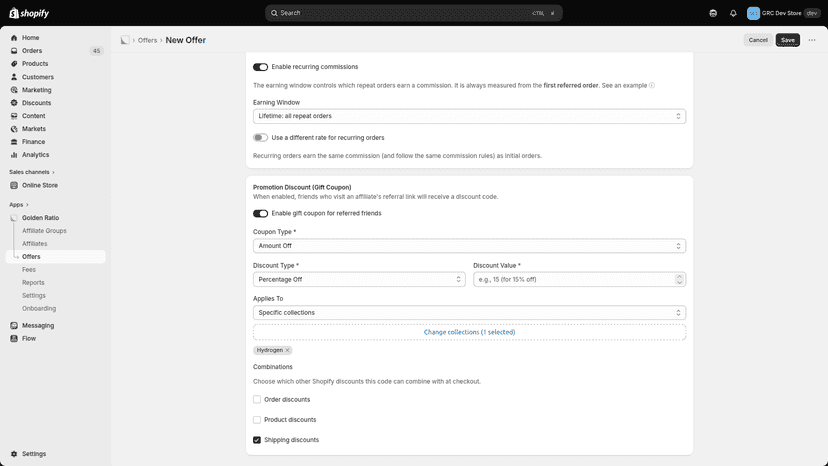
Task: Click the Settings gear at sidebar bottom
Action: 14,454
